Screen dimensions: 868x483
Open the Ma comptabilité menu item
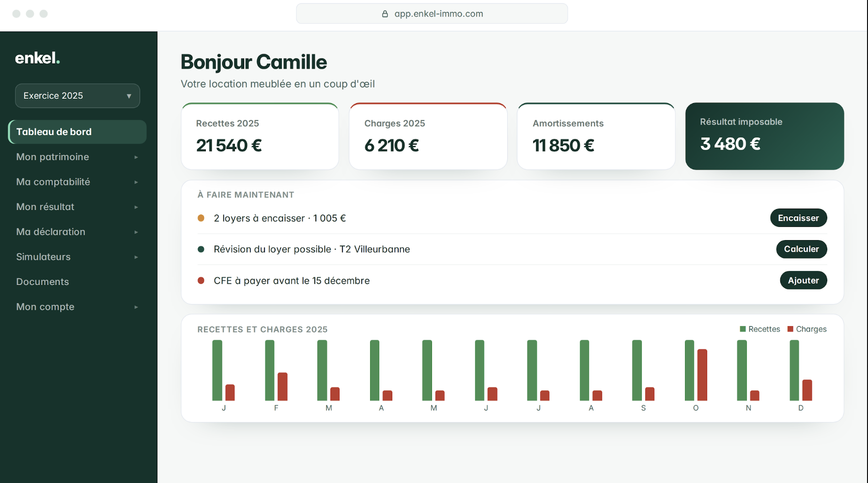tap(77, 182)
